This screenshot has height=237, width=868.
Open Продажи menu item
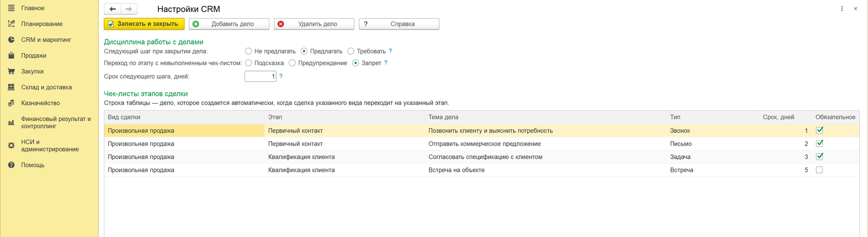coord(34,56)
